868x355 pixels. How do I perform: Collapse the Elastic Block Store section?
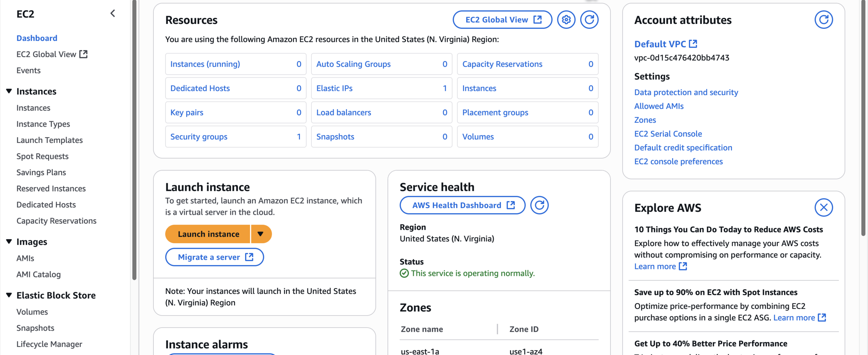click(x=9, y=295)
